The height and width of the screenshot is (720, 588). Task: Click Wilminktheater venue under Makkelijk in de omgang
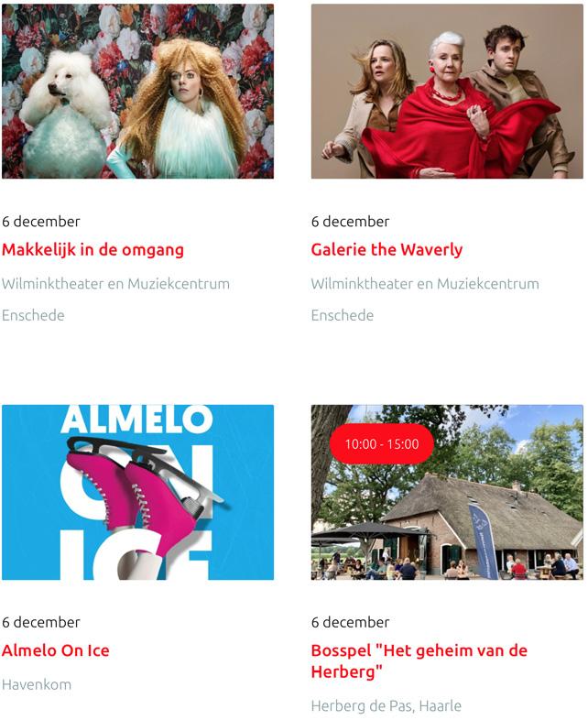point(115,284)
